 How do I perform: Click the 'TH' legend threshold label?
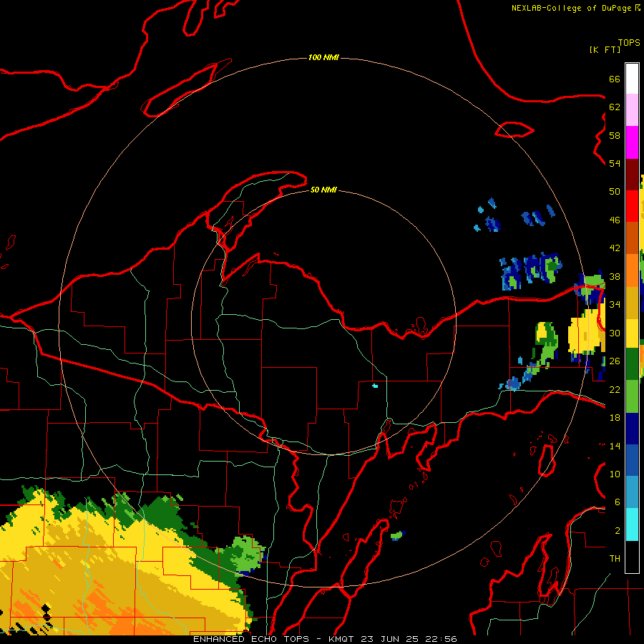tap(615, 559)
